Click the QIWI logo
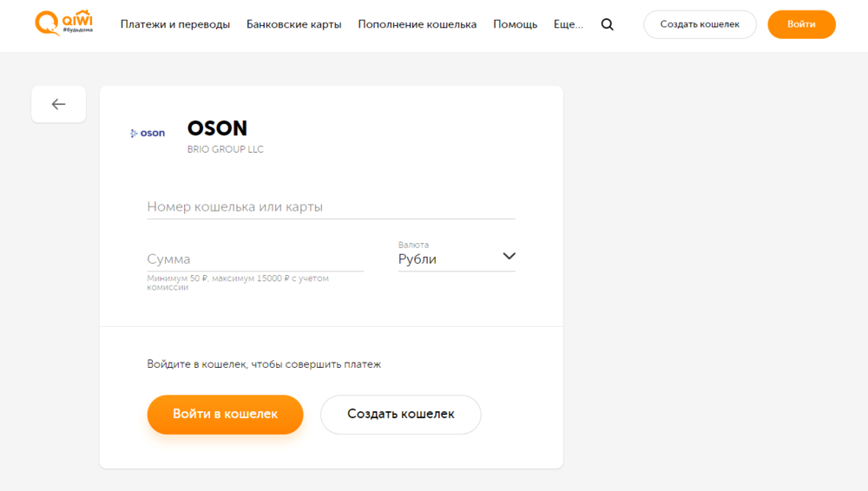 point(64,23)
